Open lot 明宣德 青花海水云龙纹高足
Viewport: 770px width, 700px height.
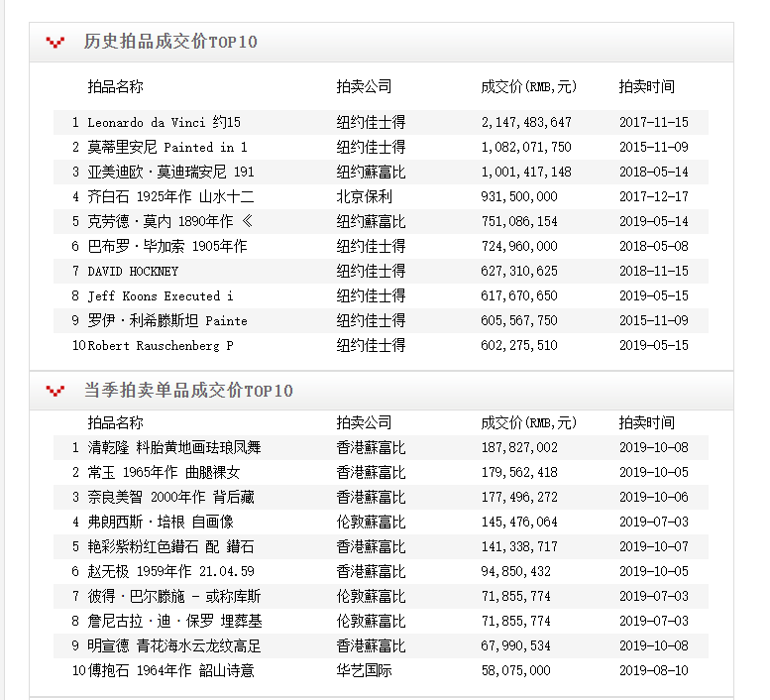174,646
